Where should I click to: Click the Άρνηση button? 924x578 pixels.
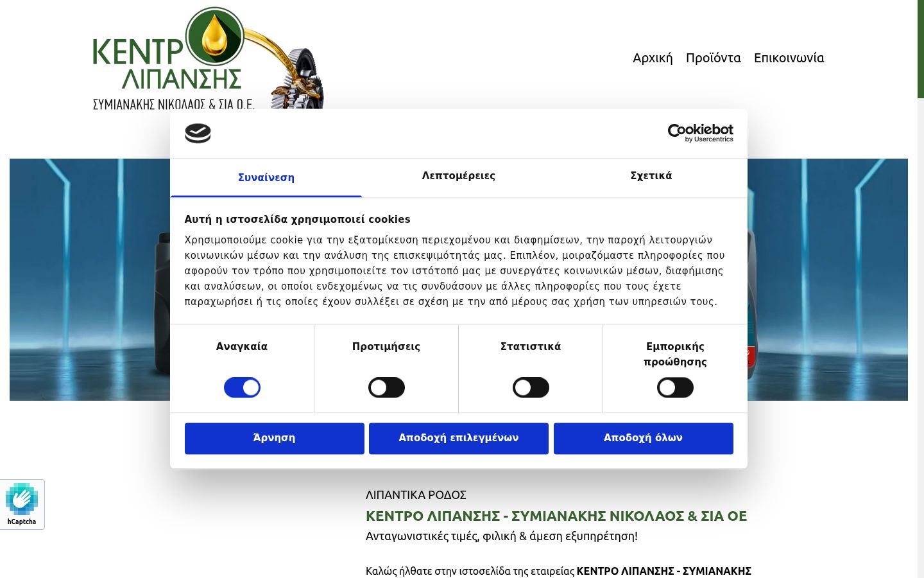(x=275, y=438)
